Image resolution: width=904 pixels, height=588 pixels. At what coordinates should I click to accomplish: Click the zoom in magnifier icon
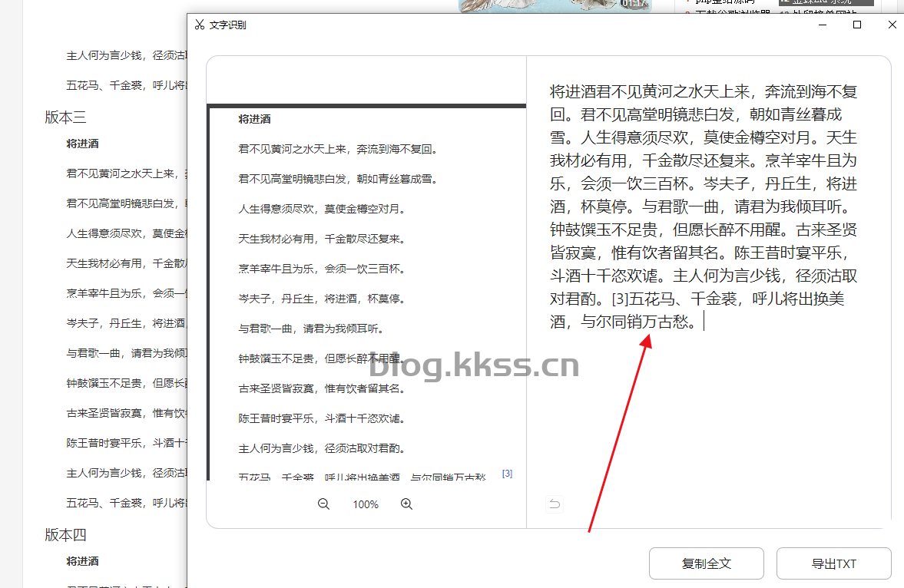point(406,504)
